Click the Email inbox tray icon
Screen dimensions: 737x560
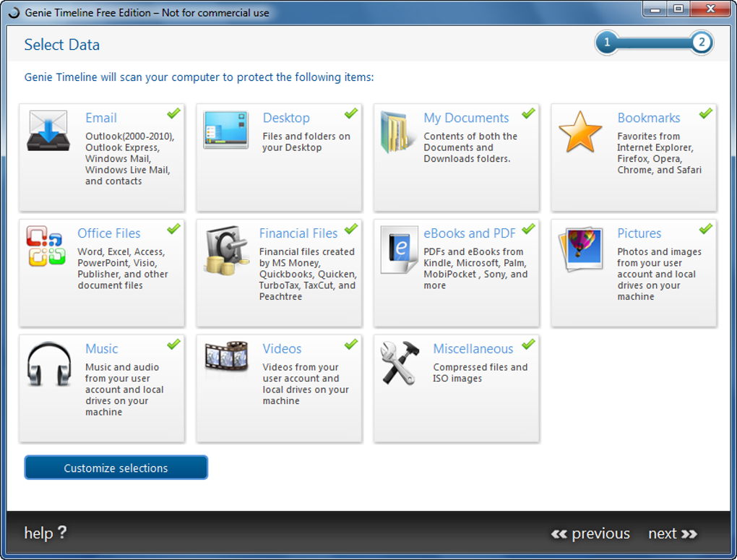pos(48,131)
